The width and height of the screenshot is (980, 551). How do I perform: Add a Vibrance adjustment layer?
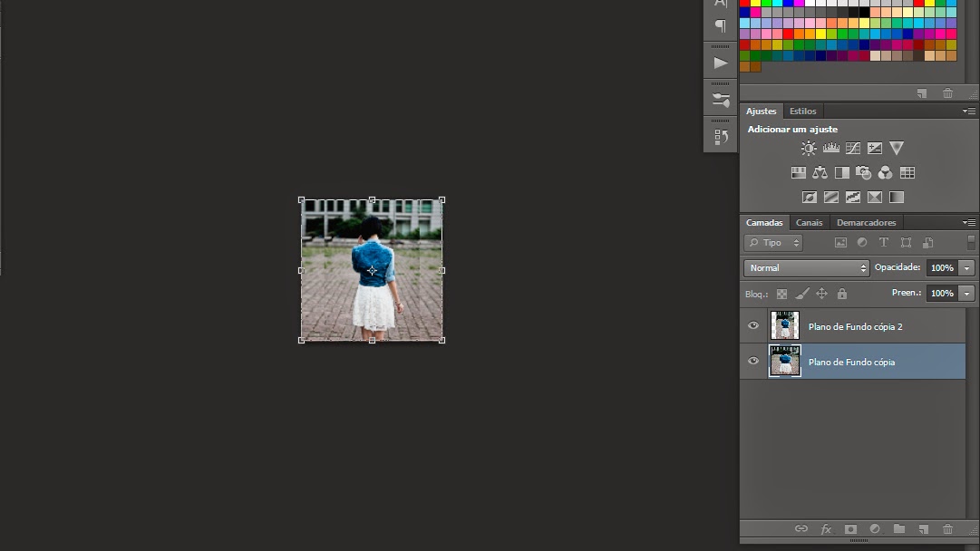(x=897, y=148)
